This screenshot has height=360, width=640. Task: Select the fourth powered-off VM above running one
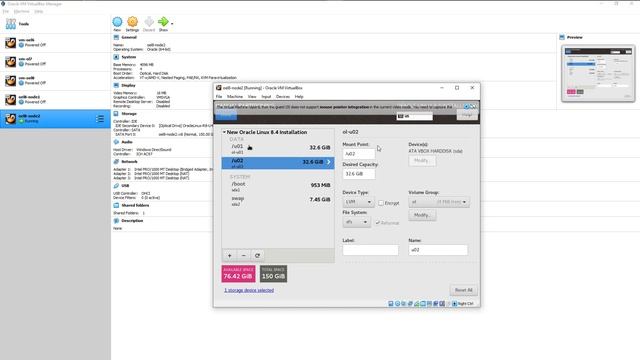[55, 100]
